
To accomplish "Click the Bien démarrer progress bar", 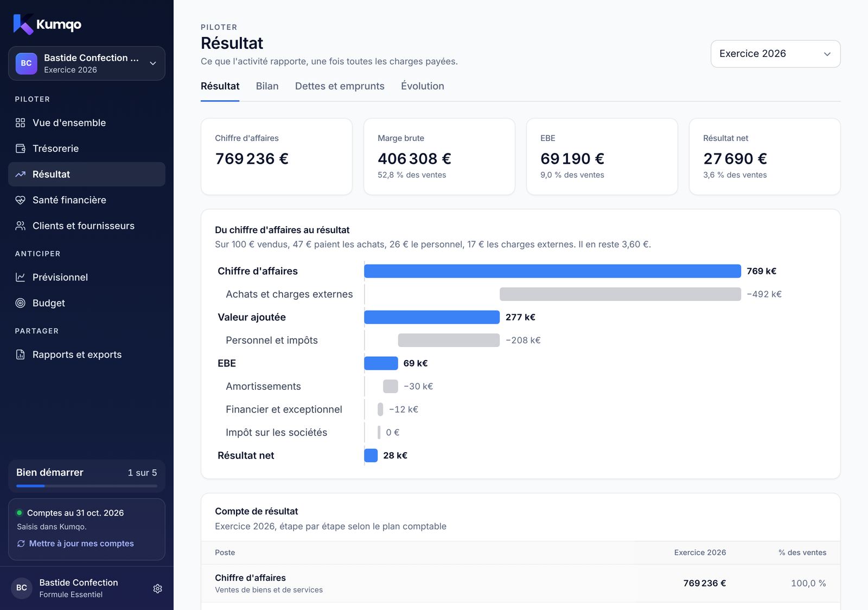I will pyautogui.click(x=87, y=486).
